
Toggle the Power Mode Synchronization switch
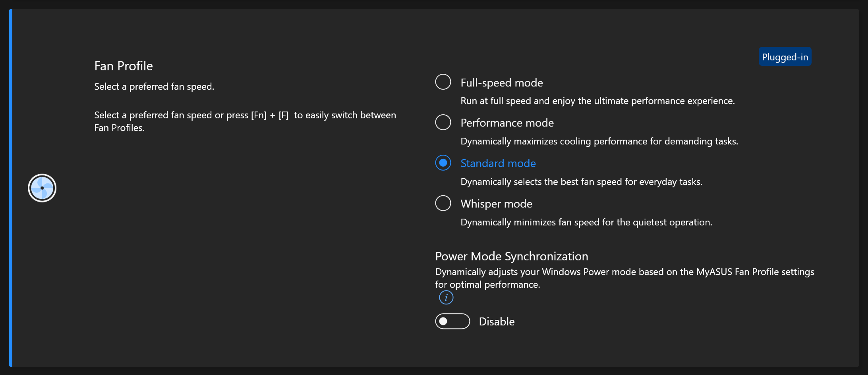[x=452, y=321]
